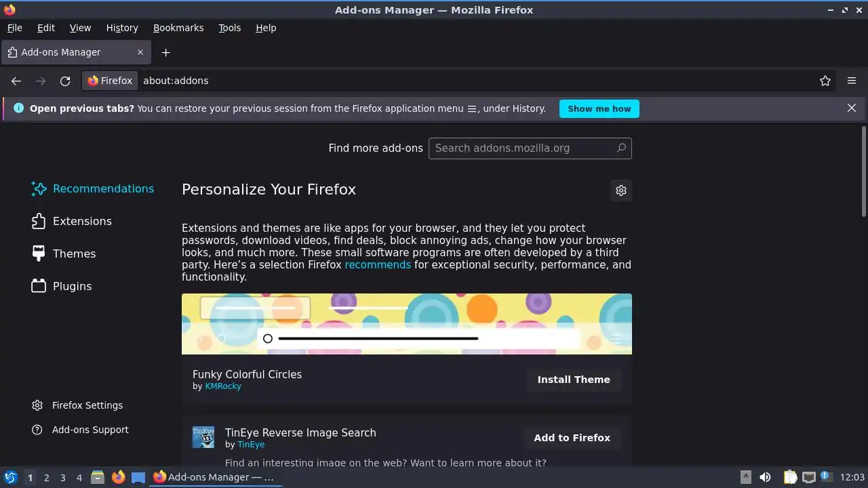
Task: Open the Firefox application menu
Action: click(852, 81)
